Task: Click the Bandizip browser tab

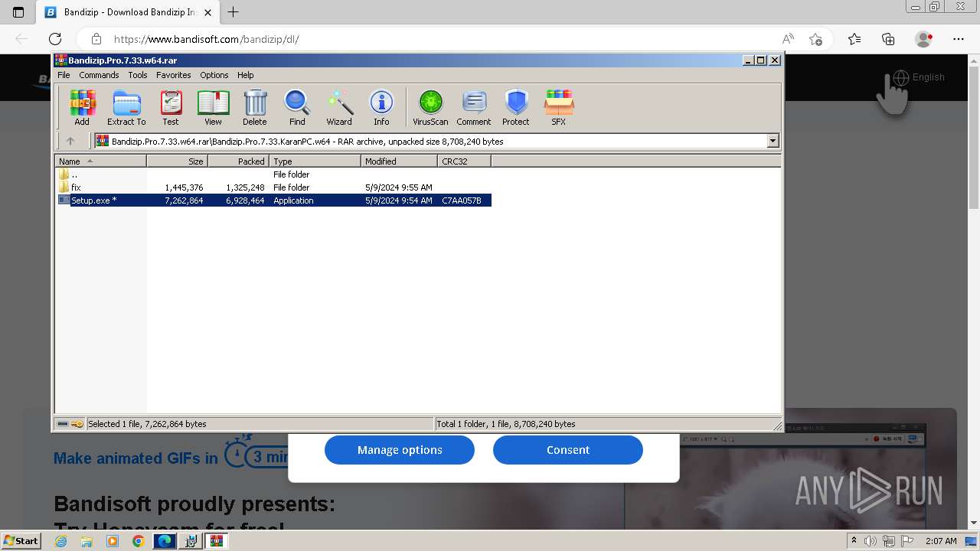Action: click(x=127, y=12)
